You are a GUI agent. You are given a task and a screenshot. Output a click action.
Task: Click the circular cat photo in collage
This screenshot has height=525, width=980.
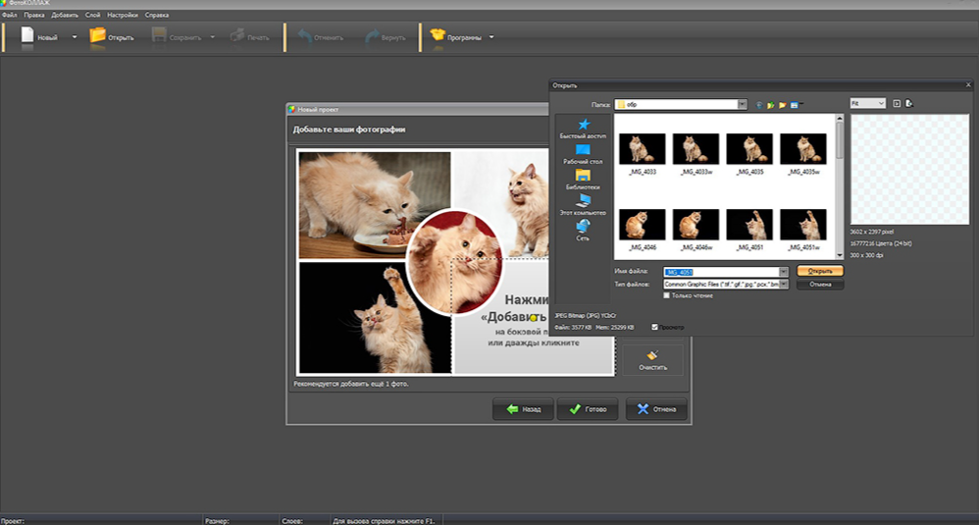click(455, 262)
